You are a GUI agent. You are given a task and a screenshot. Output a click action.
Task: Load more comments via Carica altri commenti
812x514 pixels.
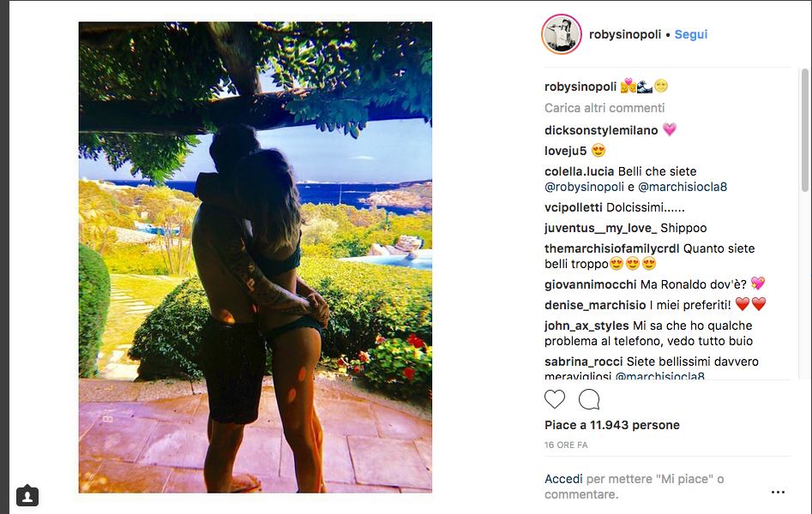(604, 108)
